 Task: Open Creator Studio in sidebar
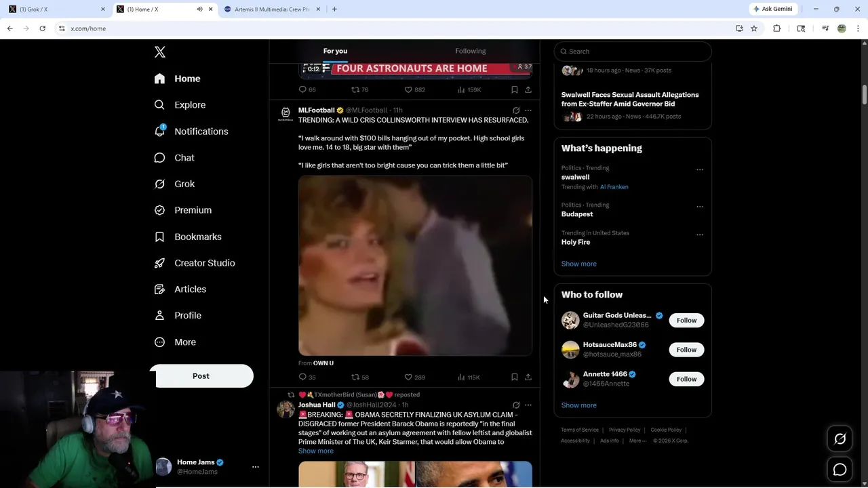click(x=195, y=263)
